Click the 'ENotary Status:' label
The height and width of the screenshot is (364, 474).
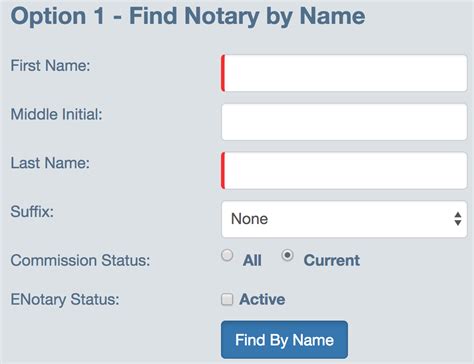pyautogui.click(x=65, y=299)
